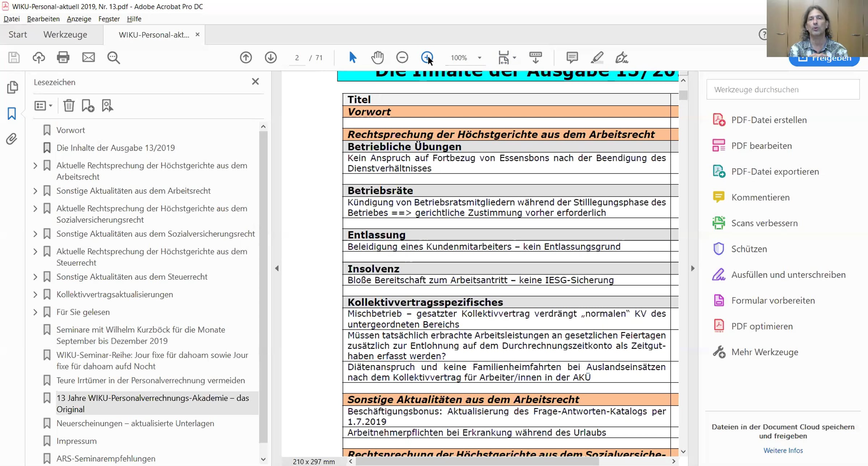Open 'Mehr Werkzeuge'

click(x=755, y=352)
